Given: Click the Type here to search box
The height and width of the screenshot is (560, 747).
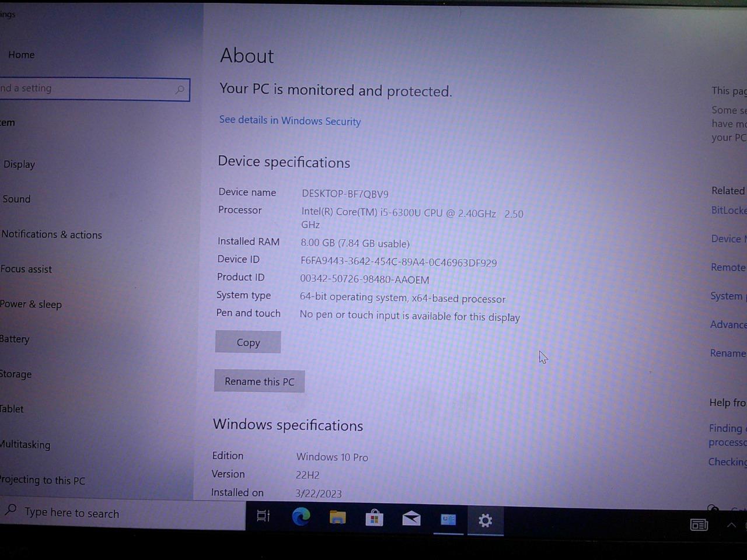Looking at the screenshot, I should [x=123, y=513].
